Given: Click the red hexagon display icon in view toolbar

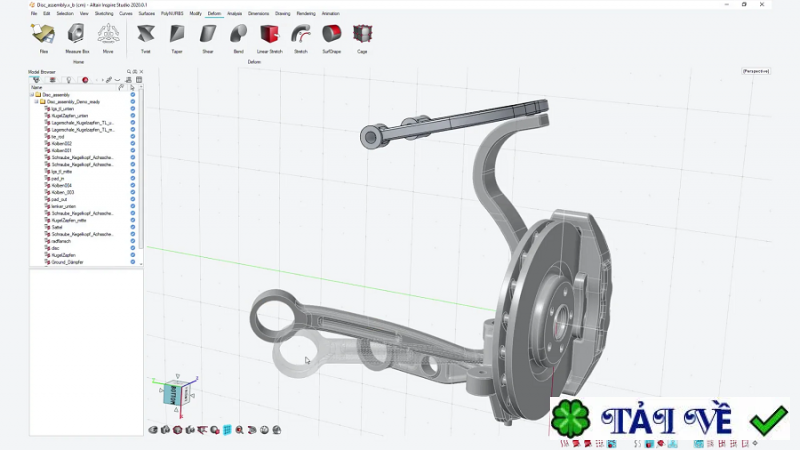Looking at the screenshot, I should tap(178, 430).
